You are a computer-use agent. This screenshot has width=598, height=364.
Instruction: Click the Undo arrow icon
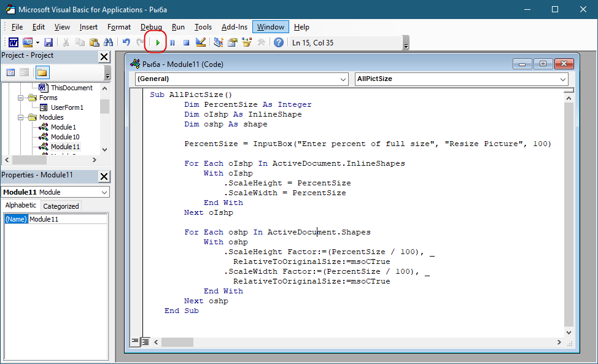(126, 42)
